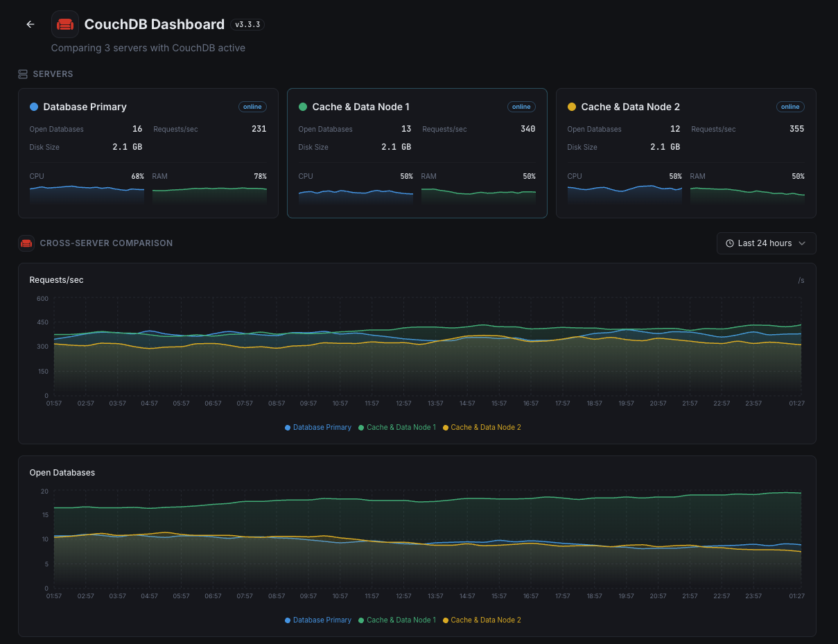This screenshot has height=644, width=838.
Task: Click the clock icon in time selector
Action: [x=730, y=243]
